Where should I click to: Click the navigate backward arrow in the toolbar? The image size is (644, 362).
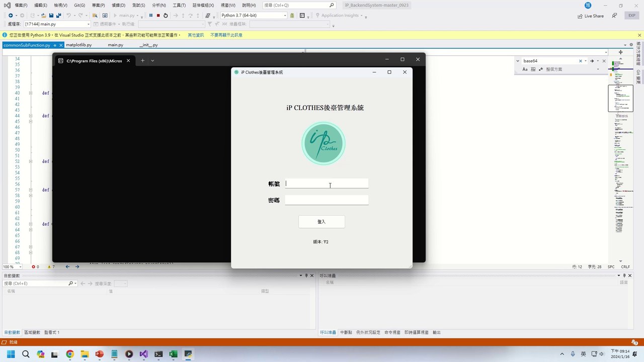[x=11, y=16]
